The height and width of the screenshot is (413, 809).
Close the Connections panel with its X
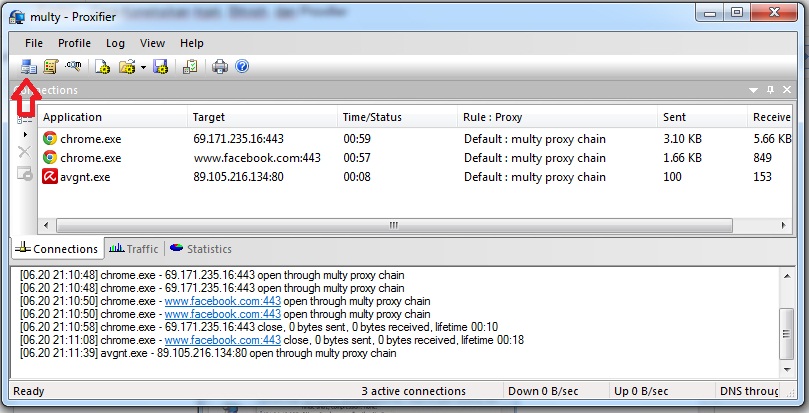787,90
